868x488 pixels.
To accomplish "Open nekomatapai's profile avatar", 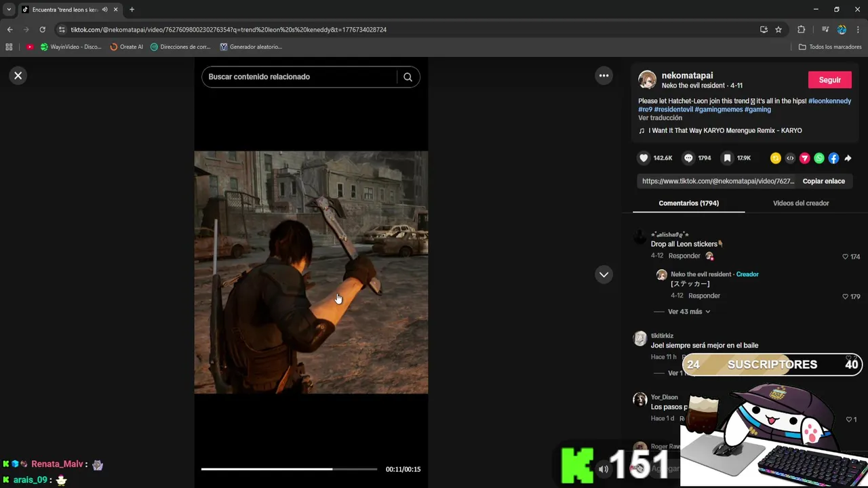I will [x=648, y=79].
